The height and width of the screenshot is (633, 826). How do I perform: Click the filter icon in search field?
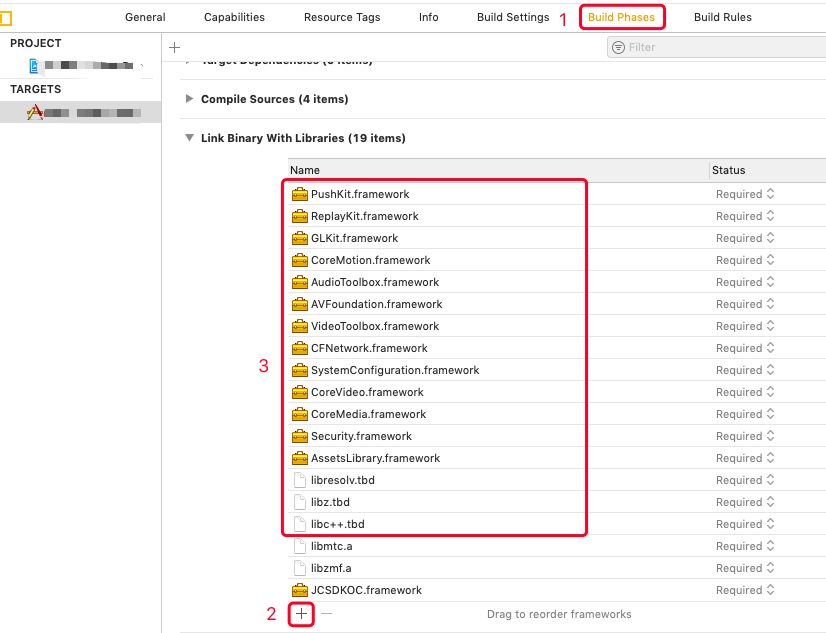tap(618, 47)
